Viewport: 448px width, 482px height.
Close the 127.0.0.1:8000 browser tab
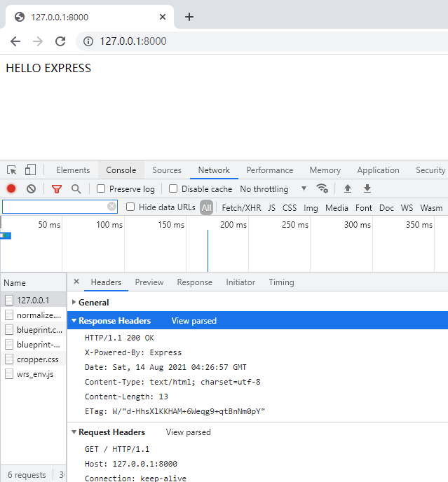coord(163,17)
